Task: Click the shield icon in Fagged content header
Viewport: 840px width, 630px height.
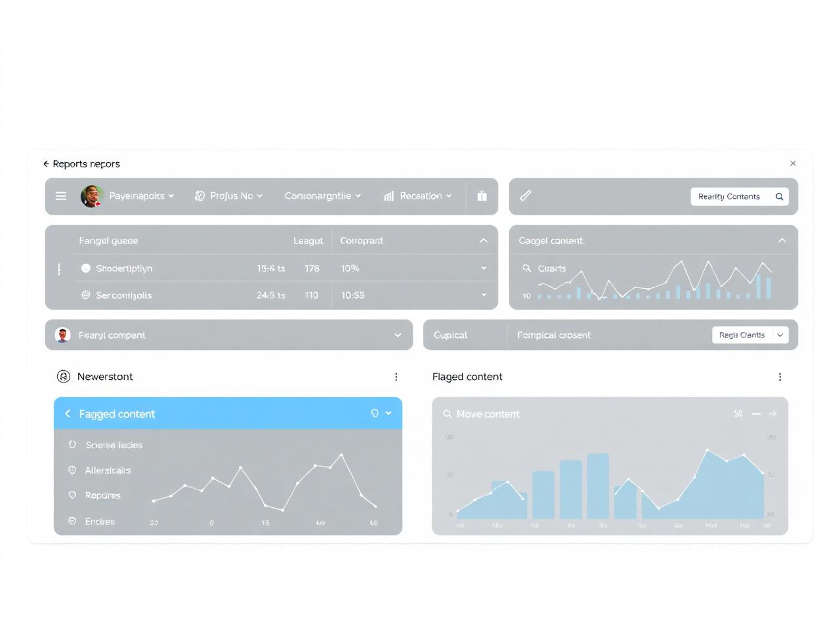Action: click(375, 413)
